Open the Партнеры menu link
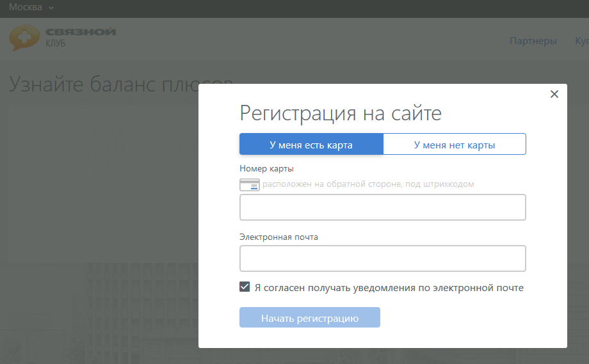 pos(533,40)
